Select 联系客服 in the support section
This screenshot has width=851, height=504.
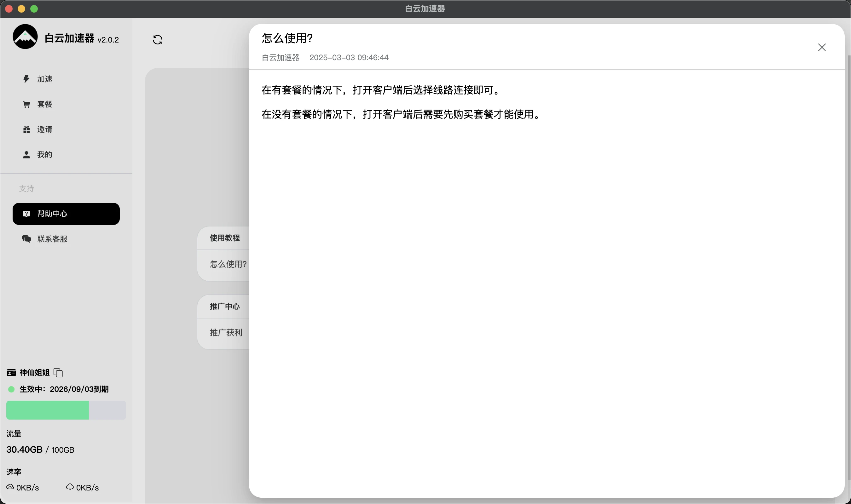point(52,239)
